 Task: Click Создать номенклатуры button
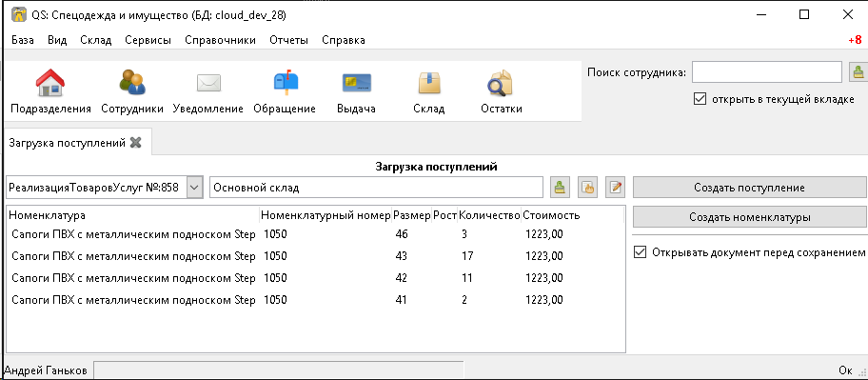750,217
